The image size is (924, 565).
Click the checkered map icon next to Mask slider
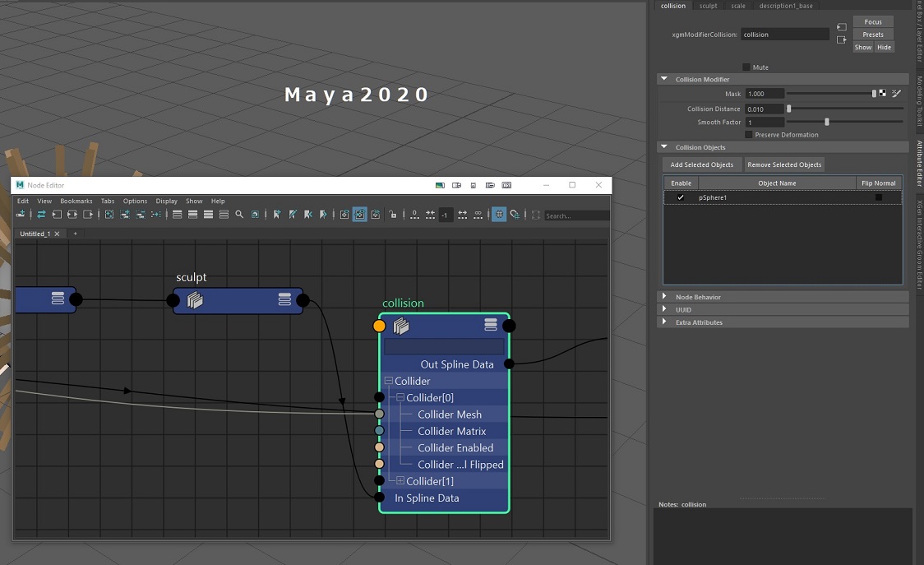883,93
